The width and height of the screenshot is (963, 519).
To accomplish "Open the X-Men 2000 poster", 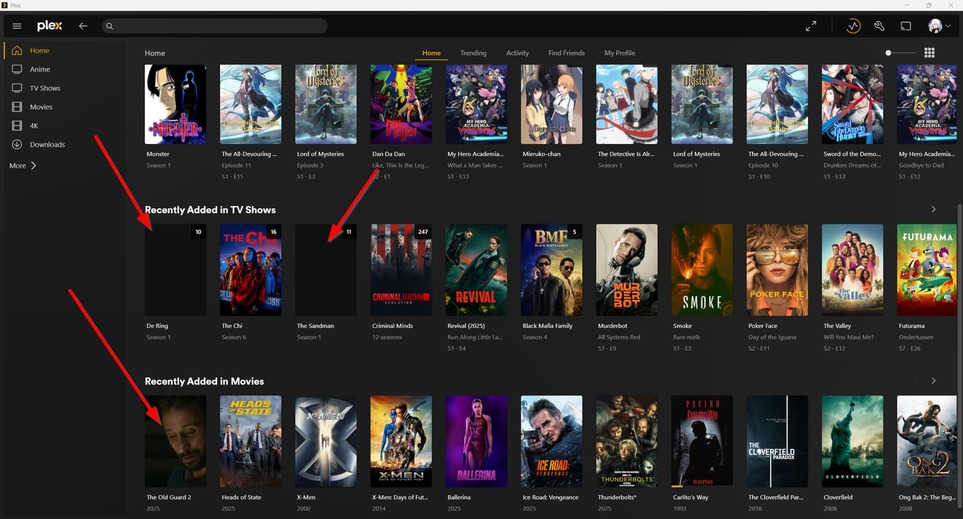I will (326, 441).
